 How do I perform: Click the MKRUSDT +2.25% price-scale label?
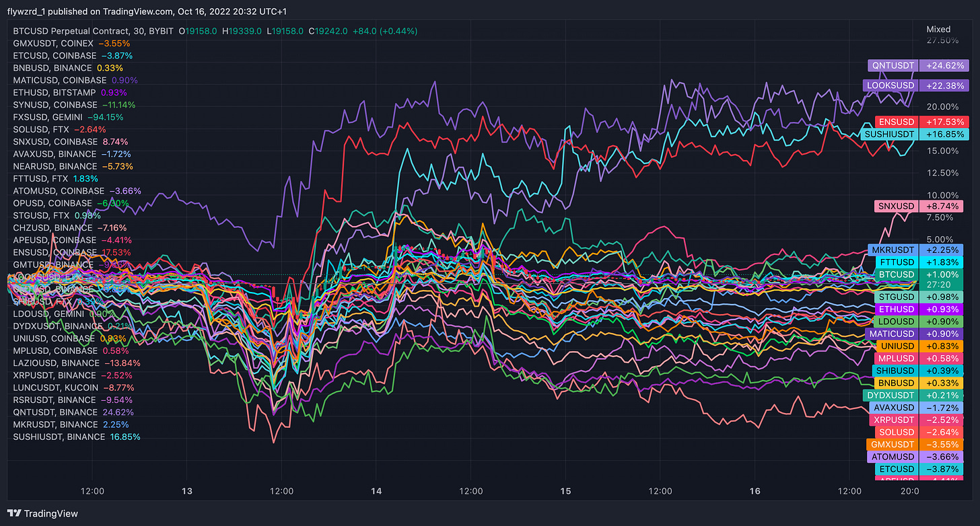tap(916, 250)
